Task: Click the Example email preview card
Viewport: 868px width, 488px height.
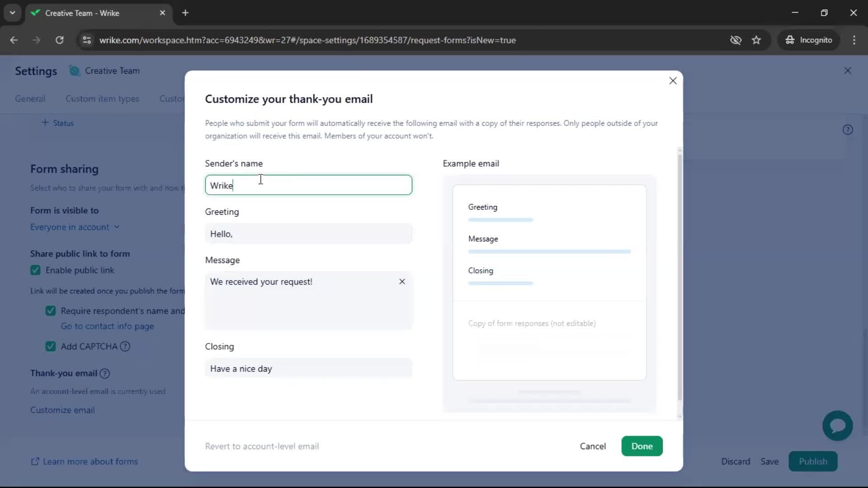Action: click(x=549, y=282)
